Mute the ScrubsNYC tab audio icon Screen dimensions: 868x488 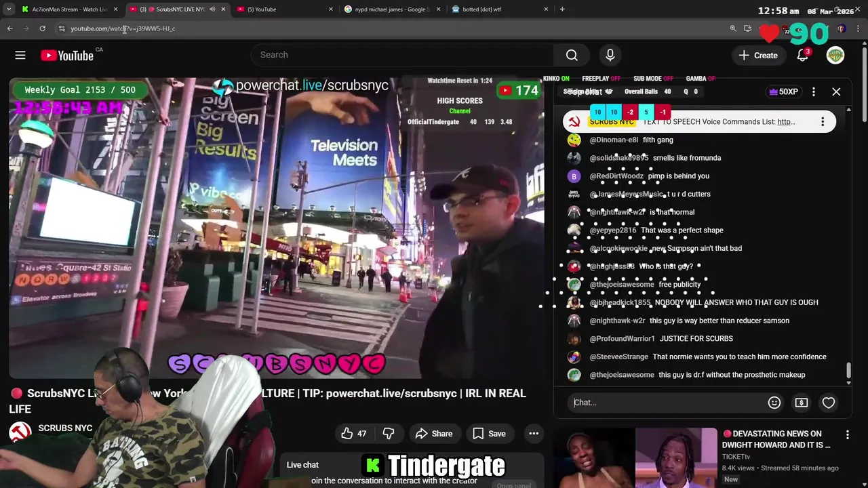click(x=212, y=9)
